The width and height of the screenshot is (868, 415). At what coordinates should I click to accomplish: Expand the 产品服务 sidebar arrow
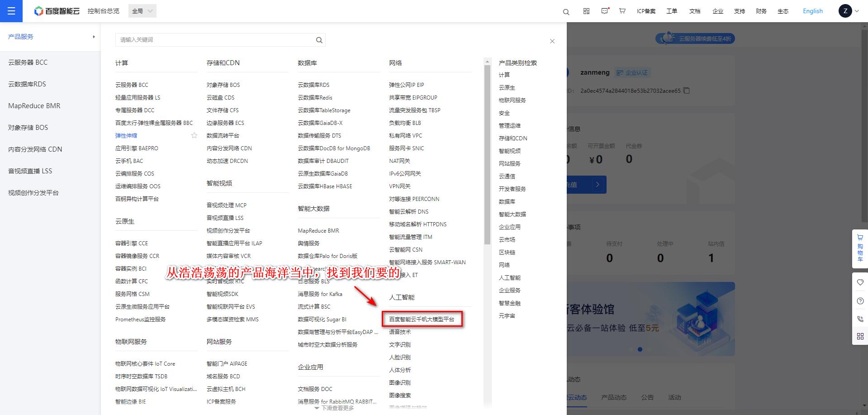coord(94,37)
